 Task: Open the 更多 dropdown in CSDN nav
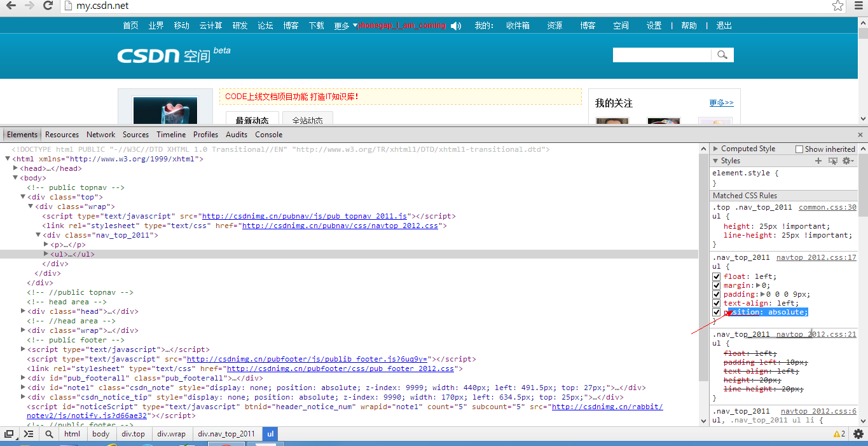pos(345,26)
